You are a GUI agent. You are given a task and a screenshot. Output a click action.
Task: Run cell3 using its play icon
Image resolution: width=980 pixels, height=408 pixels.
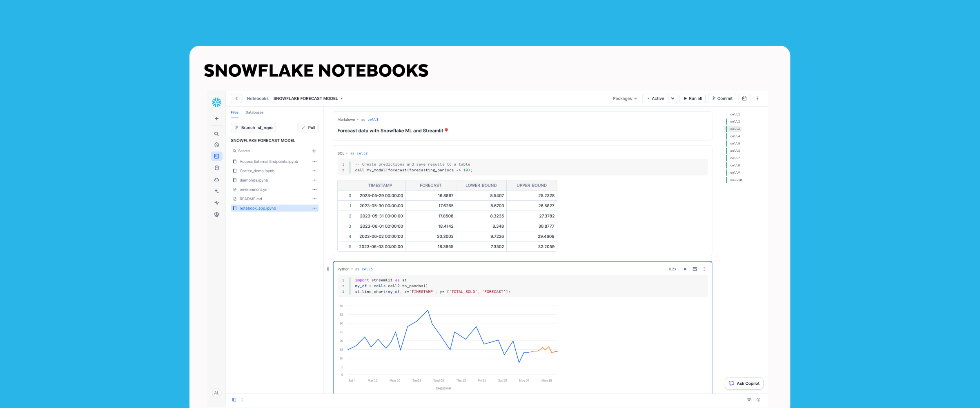point(686,269)
